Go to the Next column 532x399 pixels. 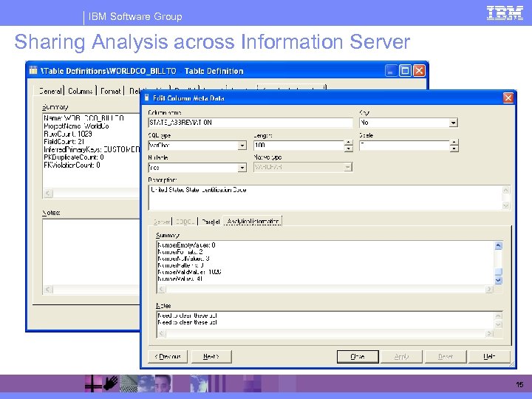click(211, 357)
